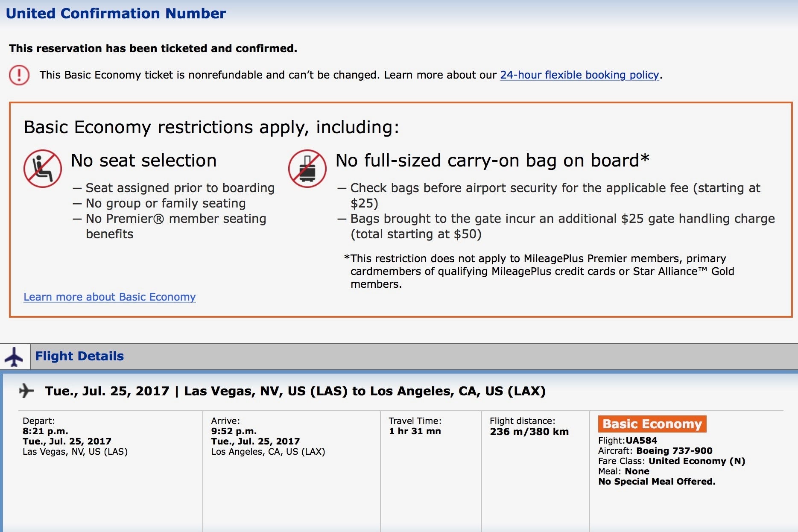The height and width of the screenshot is (532, 798).
Task: Click the no carry-on bag icon
Action: click(x=307, y=169)
